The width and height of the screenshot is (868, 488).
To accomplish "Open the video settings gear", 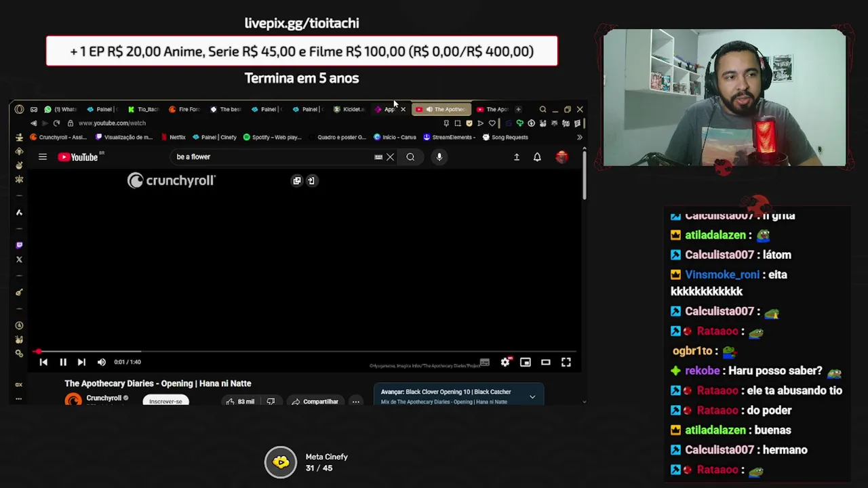I will pyautogui.click(x=505, y=363).
